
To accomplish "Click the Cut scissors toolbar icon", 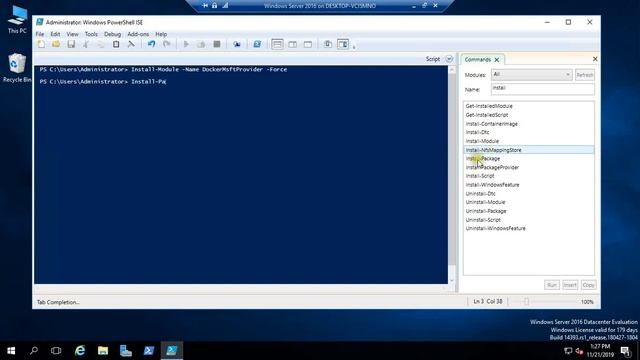I will tap(86, 44).
